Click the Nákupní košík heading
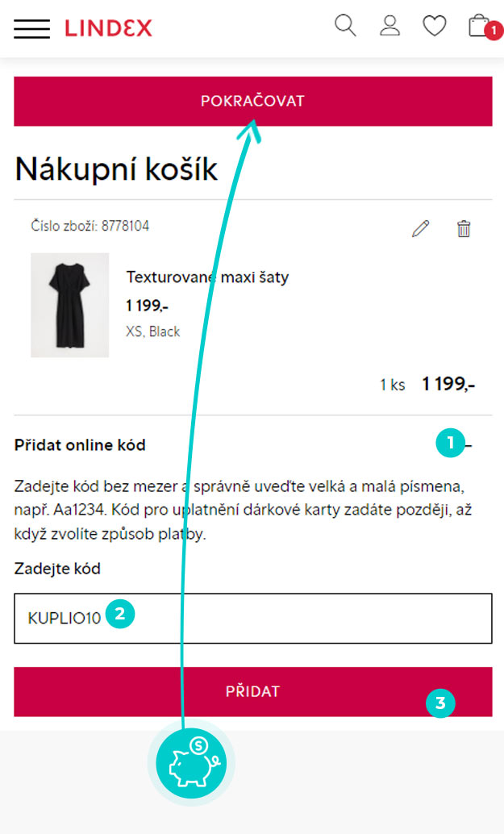The height and width of the screenshot is (834, 504). point(116,169)
